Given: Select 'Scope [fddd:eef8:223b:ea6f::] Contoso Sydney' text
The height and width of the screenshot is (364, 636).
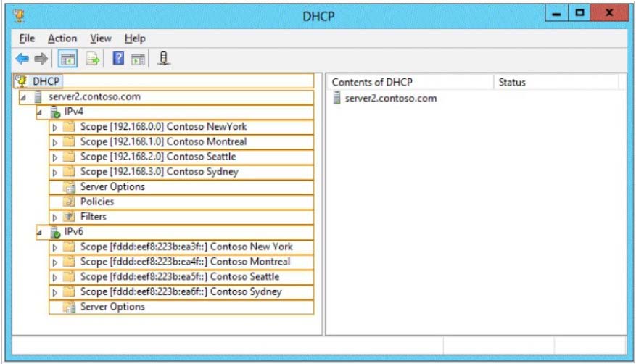Looking at the screenshot, I should (181, 291).
